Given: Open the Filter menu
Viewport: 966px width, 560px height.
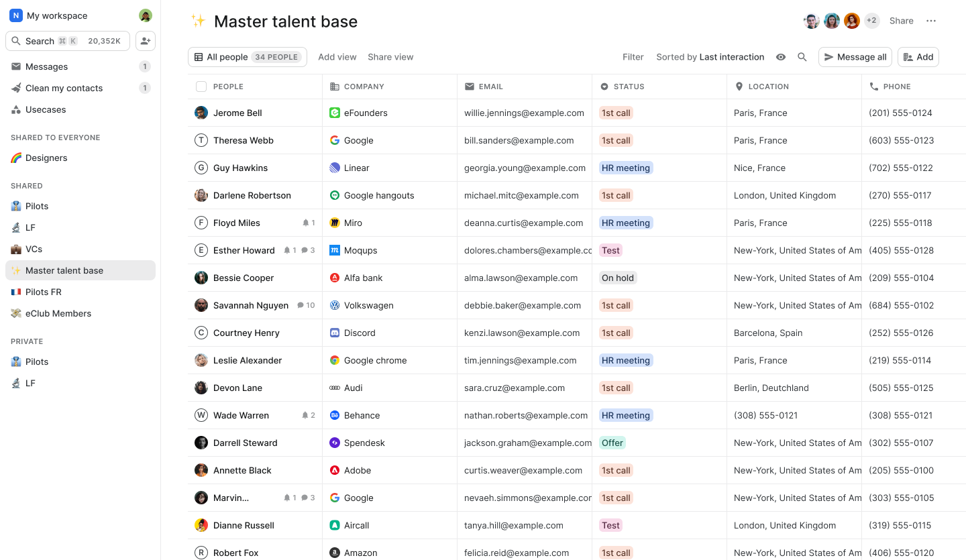Looking at the screenshot, I should tap(633, 57).
